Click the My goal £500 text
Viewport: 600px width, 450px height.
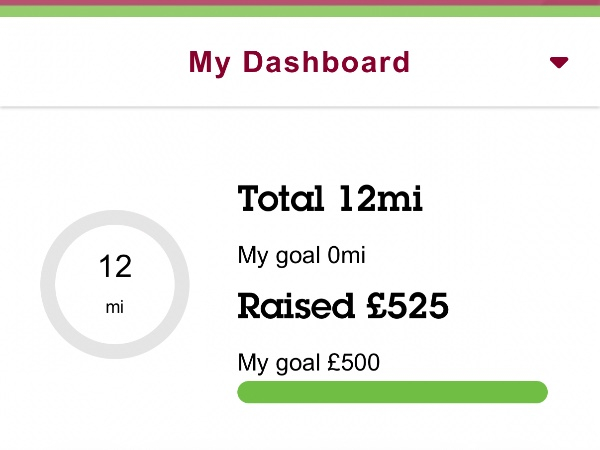(x=308, y=362)
